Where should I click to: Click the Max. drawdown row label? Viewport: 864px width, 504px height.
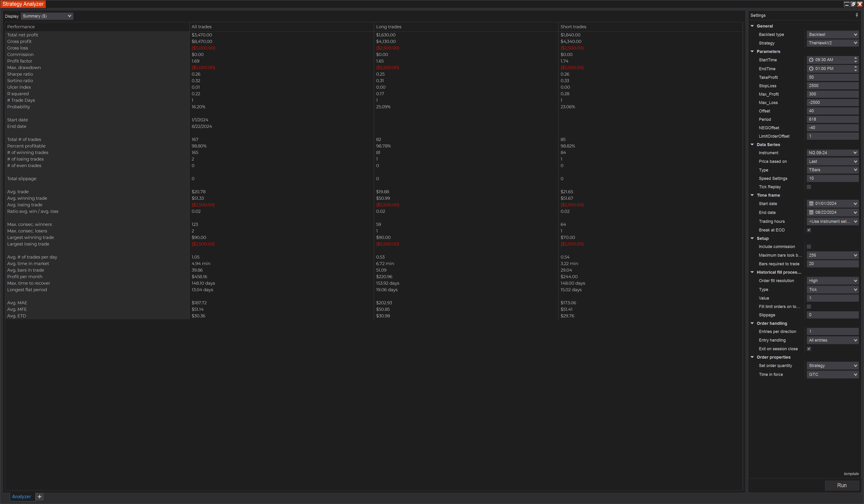(24, 67)
